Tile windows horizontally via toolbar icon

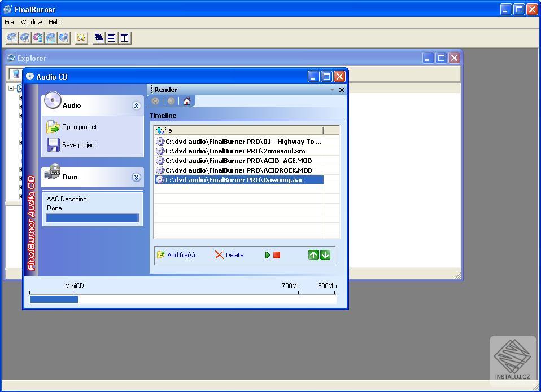tap(112, 38)
